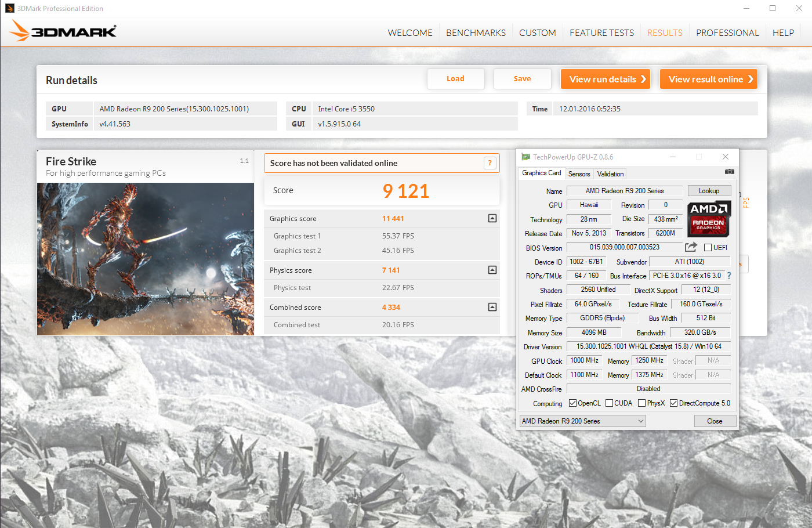Image resolution: width=812 pixels, height=528 pixels.
Task: Click View result online button
Action: tap(708, 79)
